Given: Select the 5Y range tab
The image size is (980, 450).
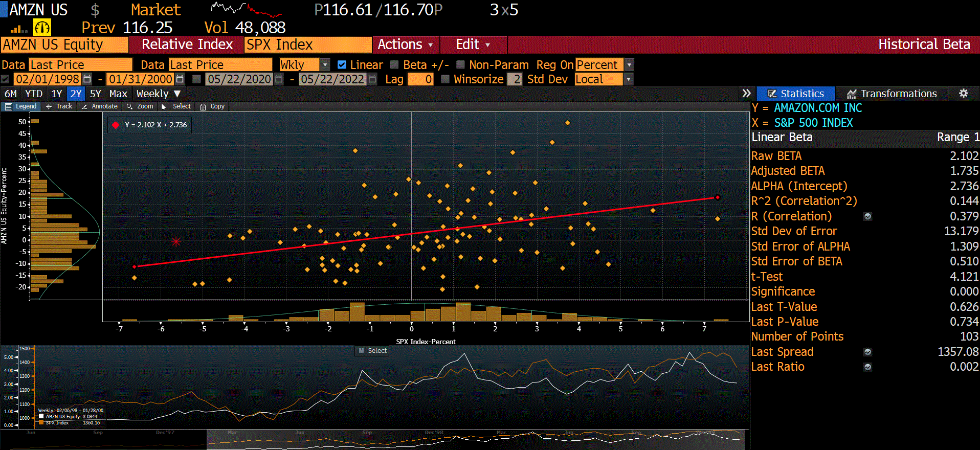Looking at the screenshot, I should tap(96, 94).
